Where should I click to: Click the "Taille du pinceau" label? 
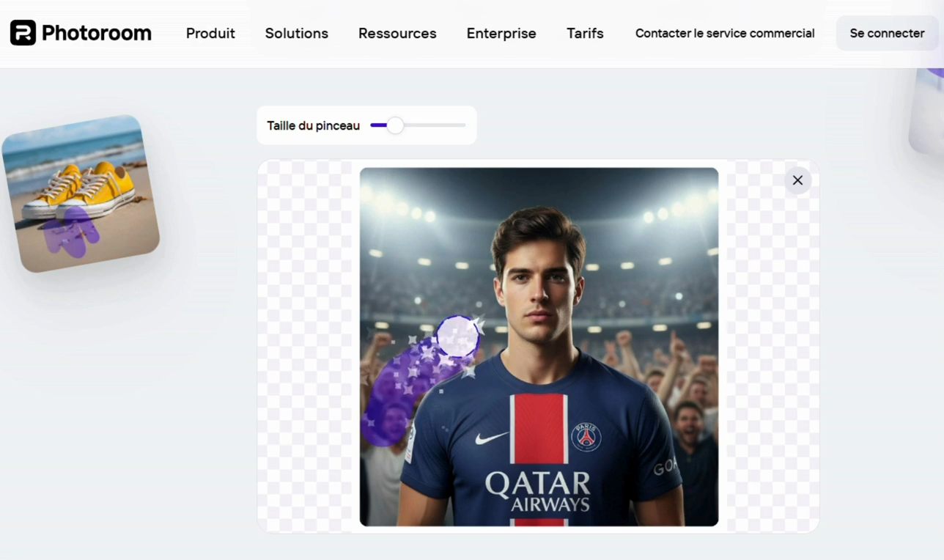(x=312, y=125)
